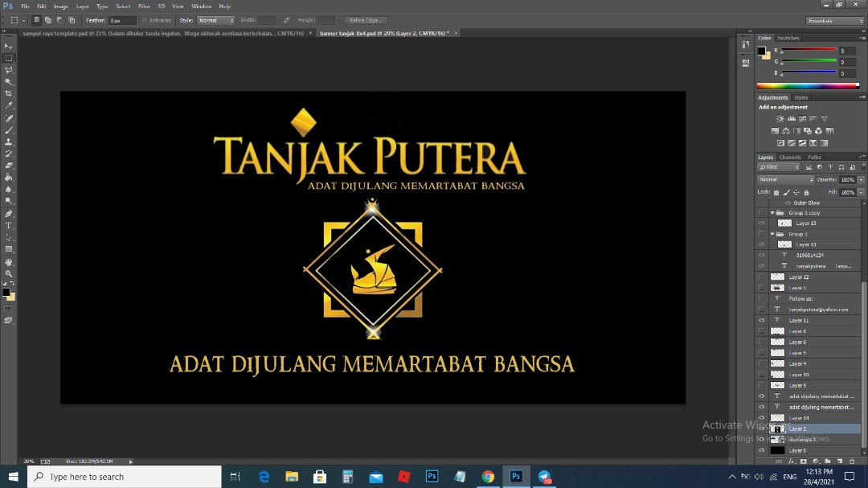Viewport: 868px width, 488px height.
Task: Open File Explorer from taskbar
Action: [x=292, y=477]
